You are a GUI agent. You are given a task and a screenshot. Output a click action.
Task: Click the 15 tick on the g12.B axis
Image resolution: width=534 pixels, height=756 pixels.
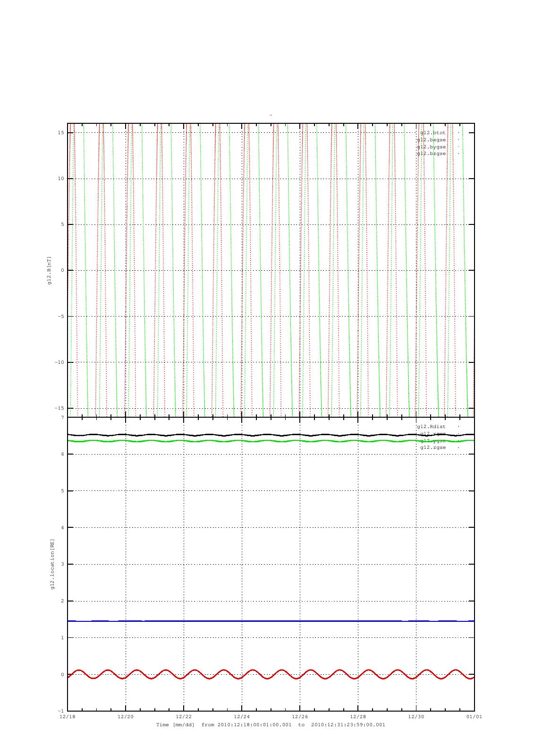click(61, 133)
